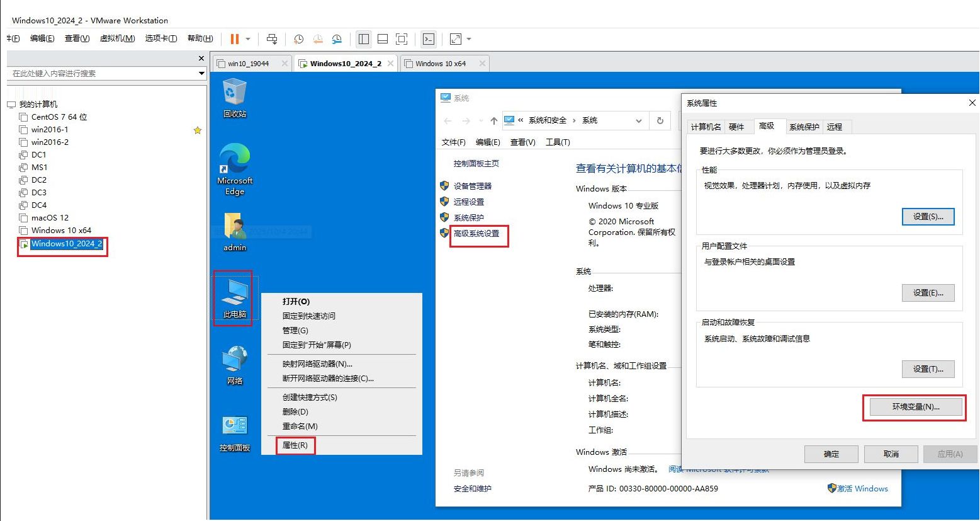Viewport: 980px width, 521px height.
Task: Click send Ctrl+Alt+Del toolbar icon
Action: (272, 39)
